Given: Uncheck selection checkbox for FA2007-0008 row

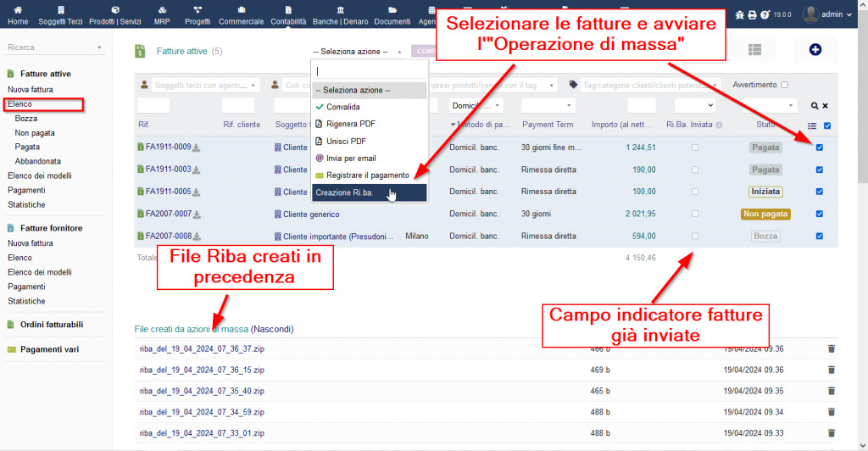Looking at the screenshot, I should [x=820, y=236].
